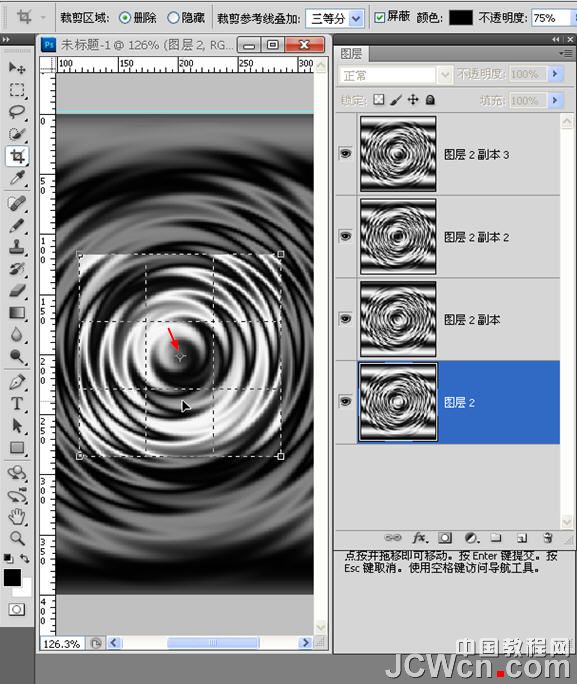
Task: Select layer 图层 2 副本 2
Action: [459, 236]
